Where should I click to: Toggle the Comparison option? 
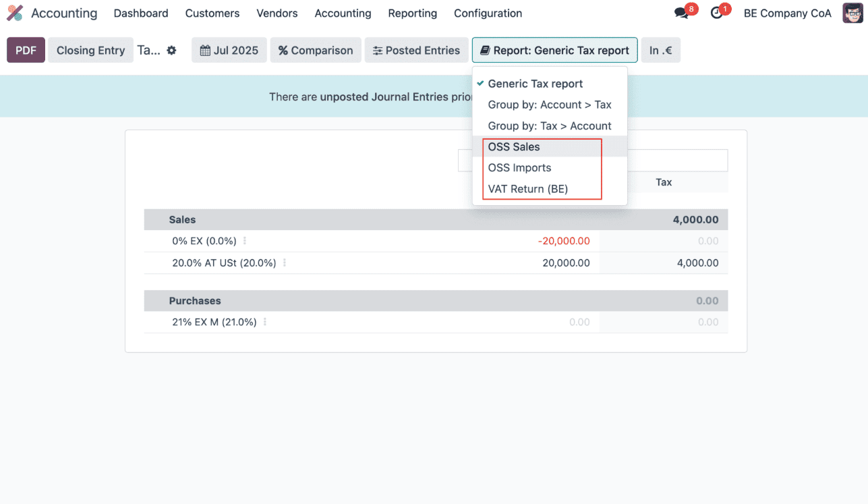click(316, 49)
